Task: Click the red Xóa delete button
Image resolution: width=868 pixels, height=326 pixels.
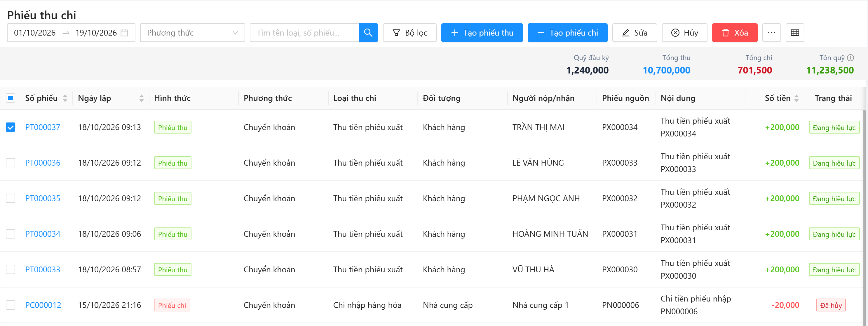Action: [735, 33]
